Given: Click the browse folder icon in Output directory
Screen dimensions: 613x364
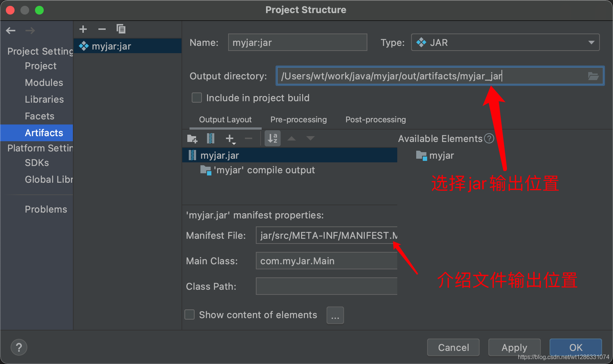Looking at the screenshot, I should point(593,76).
